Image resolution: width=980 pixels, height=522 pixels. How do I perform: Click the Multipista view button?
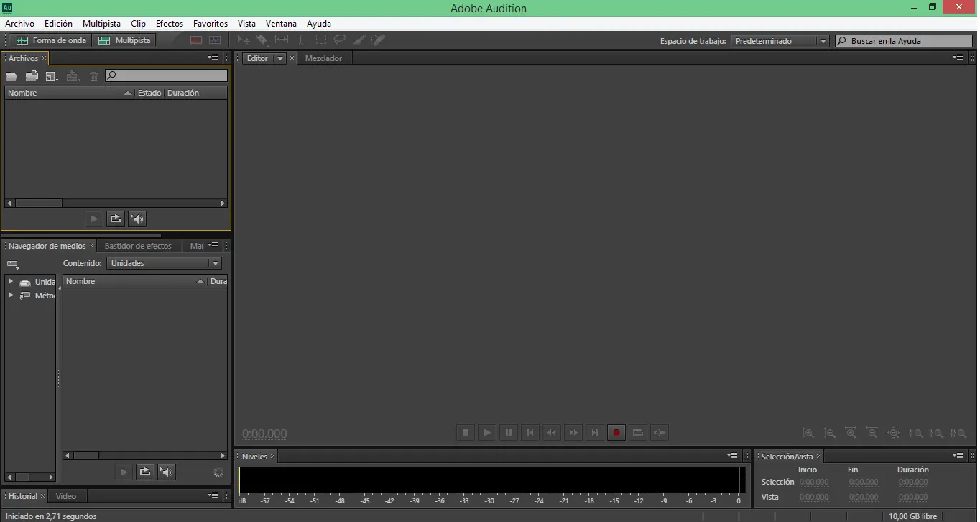pyautogui.click(x=124, y=40)
